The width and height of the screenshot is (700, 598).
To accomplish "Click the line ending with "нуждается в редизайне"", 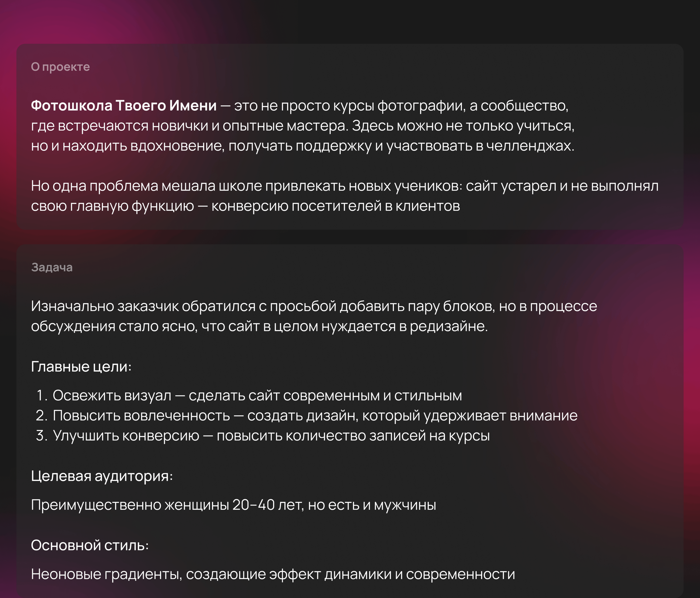I will (x=259, y=326).
